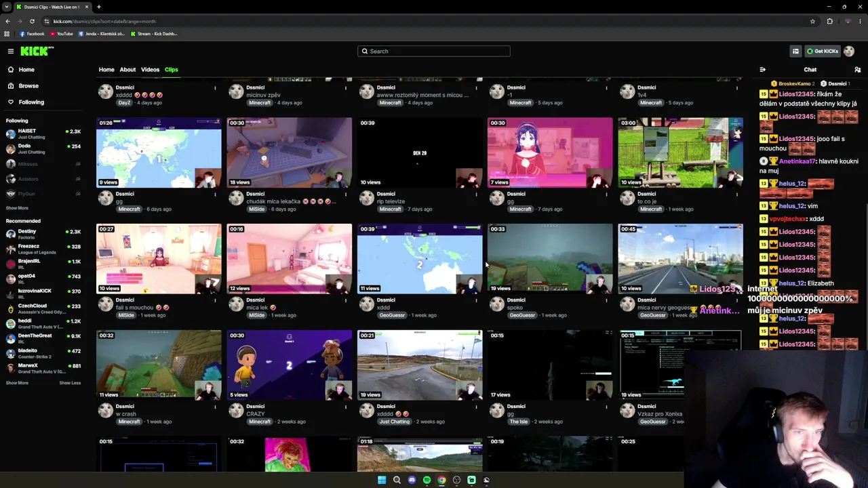868x488 pixels.
Task: Switch to the channel Home tab
Action: [x=106, y=69]
